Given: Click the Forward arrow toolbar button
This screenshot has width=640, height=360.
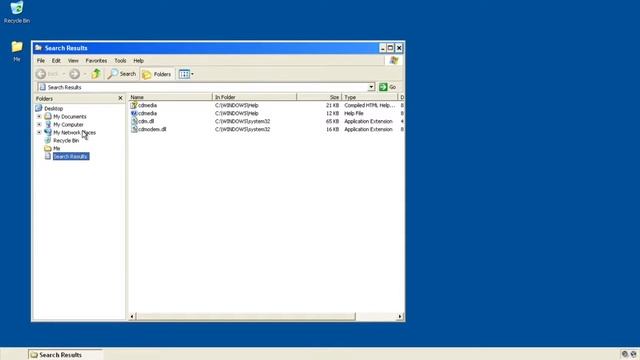Looking at the screenshot, I should [74, 74].
